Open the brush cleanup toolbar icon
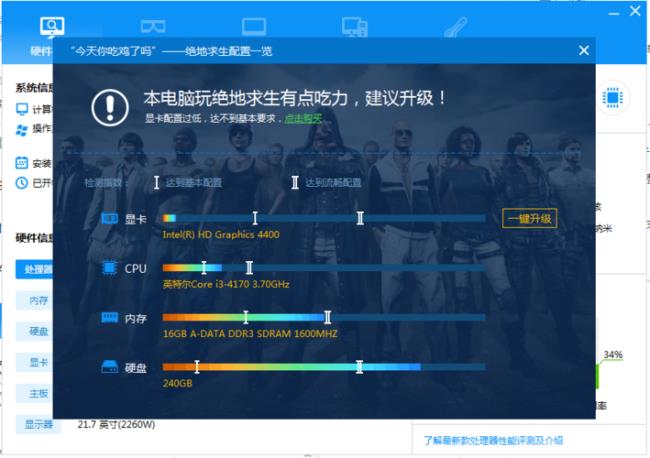This screenshot has width=650, height=458. coord(456,27)
